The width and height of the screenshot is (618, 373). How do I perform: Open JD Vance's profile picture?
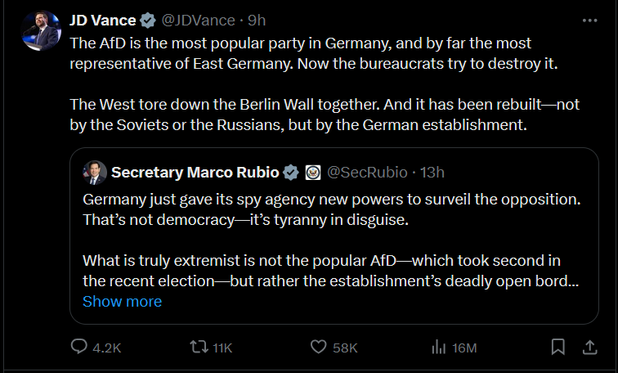(41, 31)
